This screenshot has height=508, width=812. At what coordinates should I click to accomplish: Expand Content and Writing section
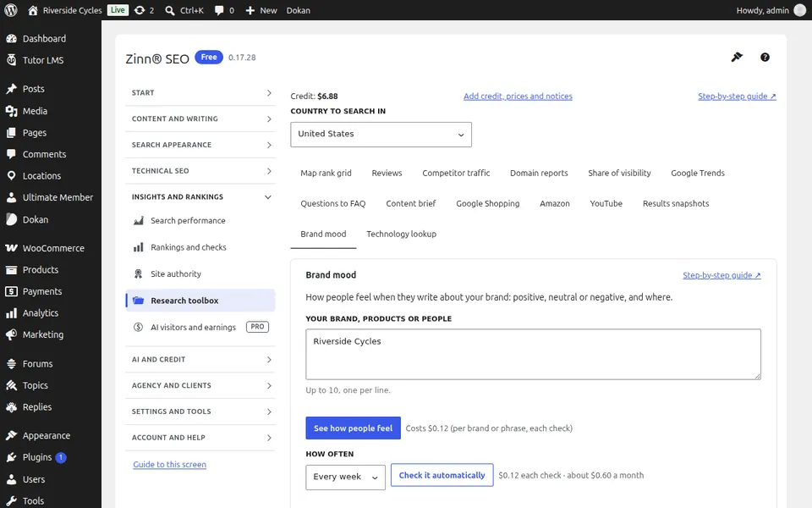pyautogui.click(x=200, y=119)
